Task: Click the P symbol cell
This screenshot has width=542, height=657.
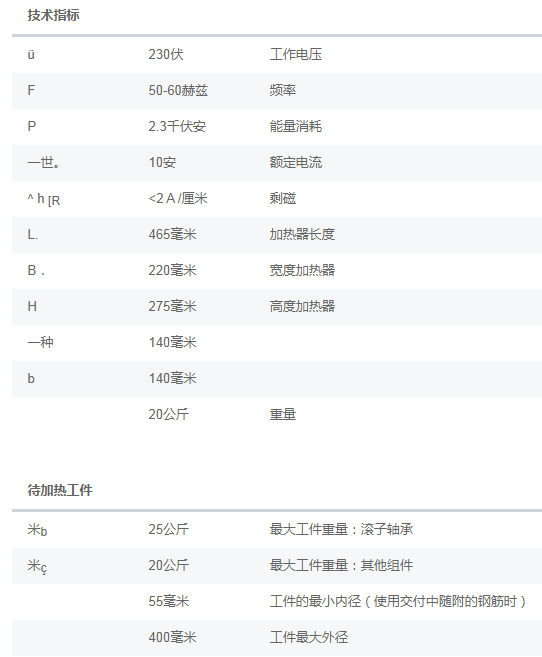Action: coord(32,127)
